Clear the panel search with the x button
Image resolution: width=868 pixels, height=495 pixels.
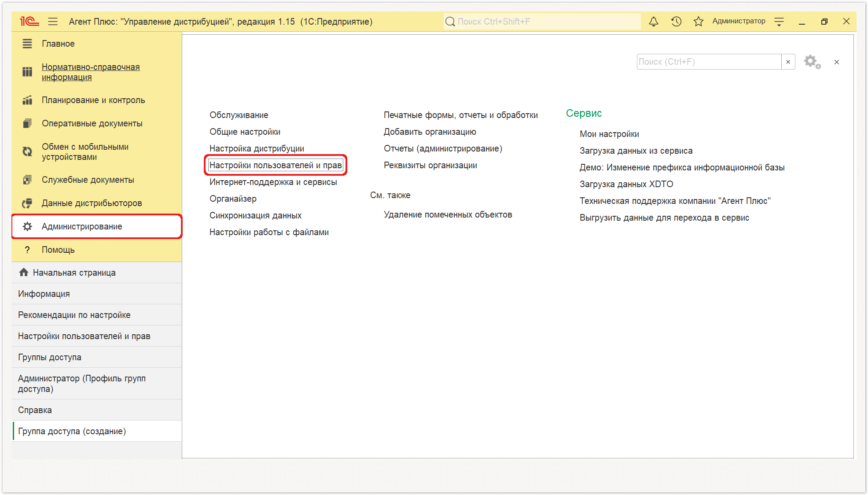788,62
